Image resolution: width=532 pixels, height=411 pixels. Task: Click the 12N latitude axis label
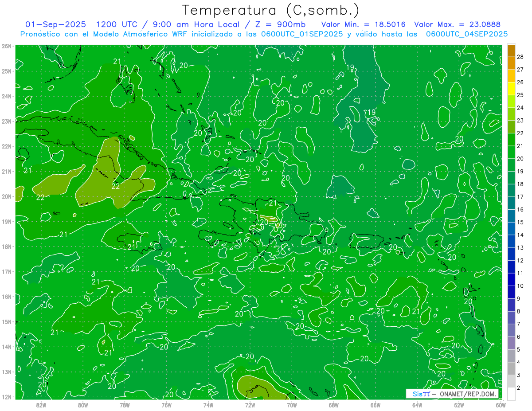(6, 397)
